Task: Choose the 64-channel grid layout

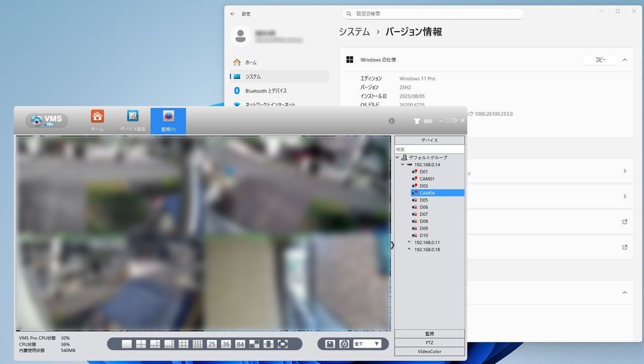Action: coord(240,344)
